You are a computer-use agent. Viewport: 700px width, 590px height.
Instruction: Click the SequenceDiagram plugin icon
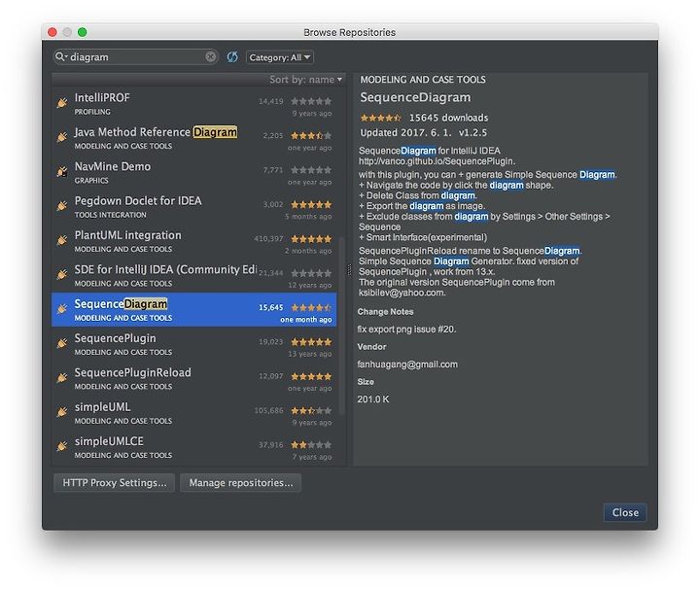point(62,309)
